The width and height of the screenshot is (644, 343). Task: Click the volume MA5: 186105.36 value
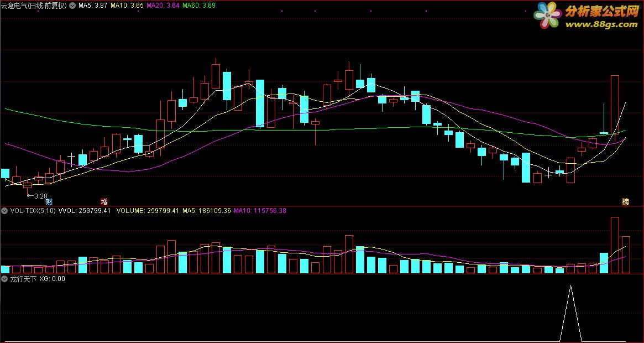(207, 211)
